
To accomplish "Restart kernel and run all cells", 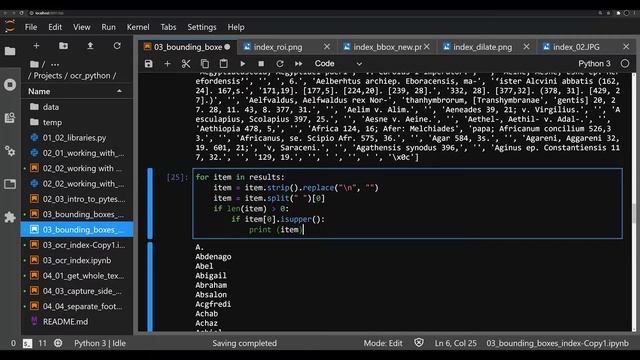I will pos(299,64).
